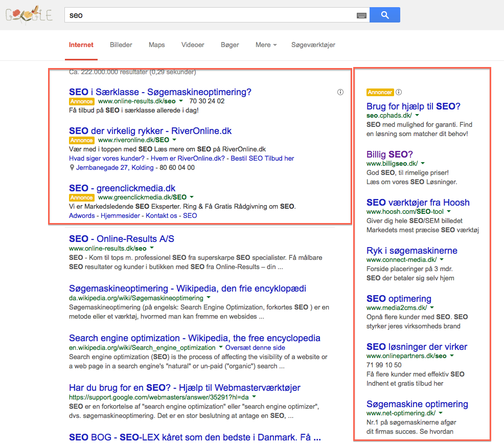Click the Adwords sitelink under greenclickmedia
This screenshot has height=443, width=504.
[x=82, y=215]
